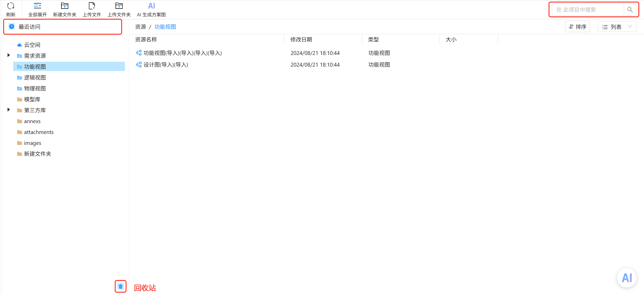
Task: Click the search magnifier icon
Action: 630,10
